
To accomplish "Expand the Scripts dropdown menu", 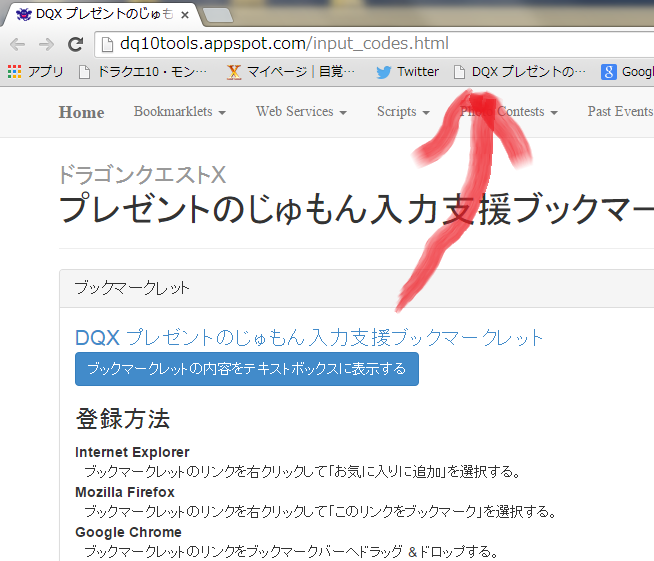I will 403,112.
